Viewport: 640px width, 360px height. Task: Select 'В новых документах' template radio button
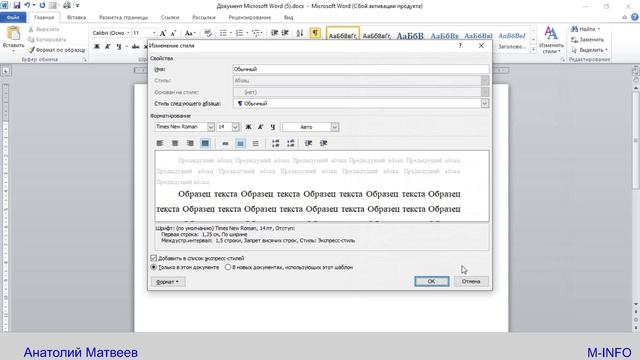click(x=228, y=267)
